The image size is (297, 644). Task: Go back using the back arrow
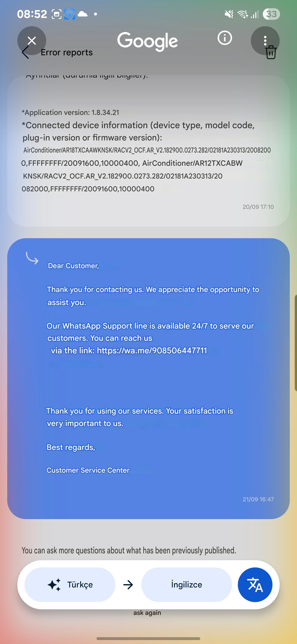coord(26,52)
